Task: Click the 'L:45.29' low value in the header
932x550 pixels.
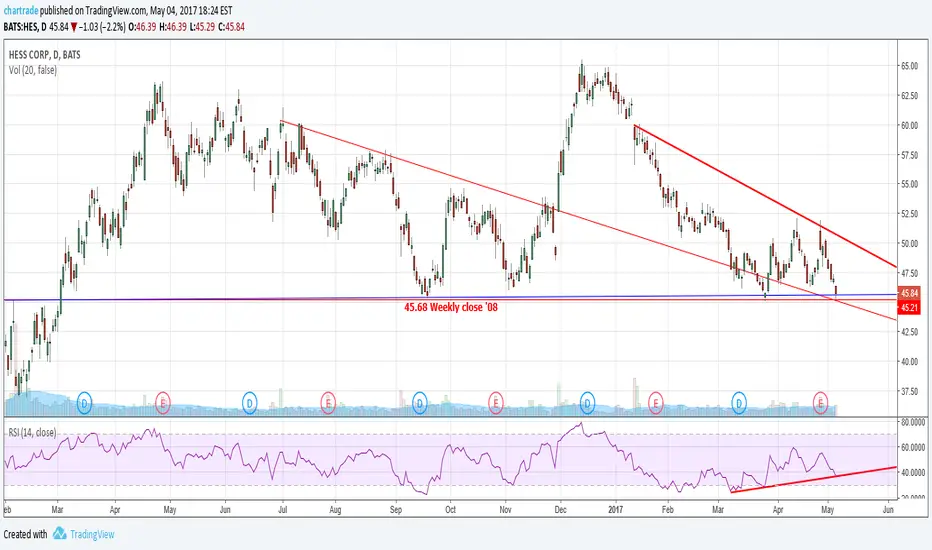Action: click(202, 27)
